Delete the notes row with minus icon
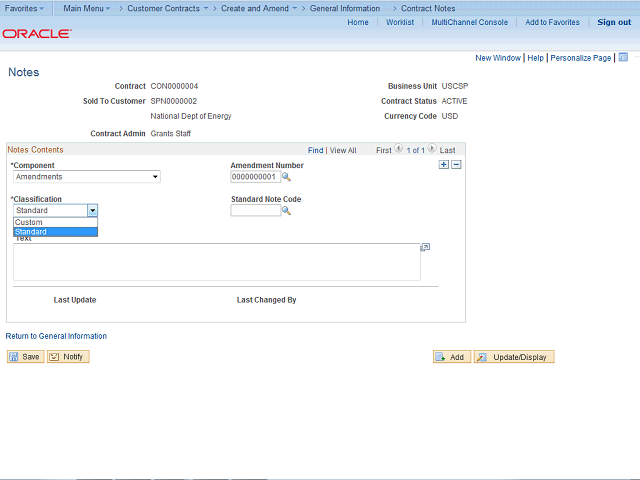This screenshot has width=640, height=480. coord(456,164)
